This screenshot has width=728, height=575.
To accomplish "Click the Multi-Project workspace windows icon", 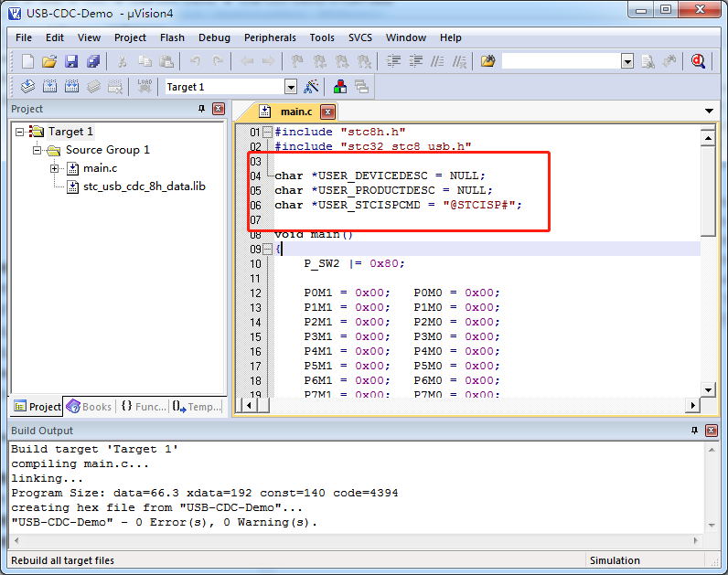I will coord(361,86).
